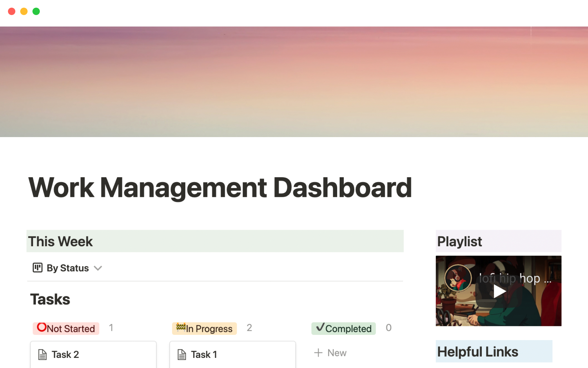The image size is (588, 368).
Task: Click the board view icon beside By Status
Action: (x=37, y=268)
